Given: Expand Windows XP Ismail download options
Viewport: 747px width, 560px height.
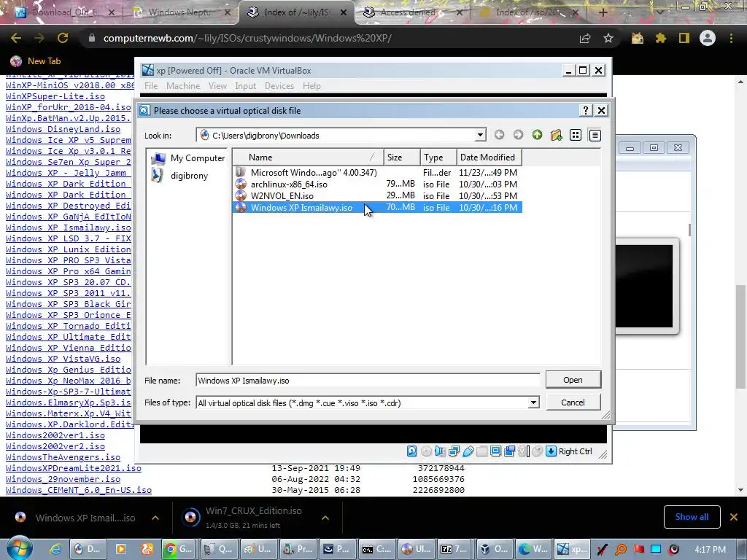Looking at the screenshot, I should 155,518.
